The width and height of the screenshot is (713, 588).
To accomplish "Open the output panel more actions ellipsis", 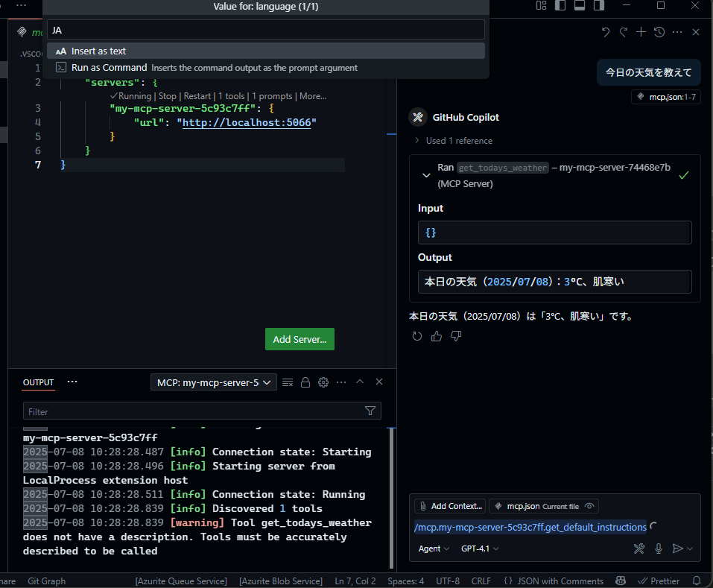I will pos(341,382).
